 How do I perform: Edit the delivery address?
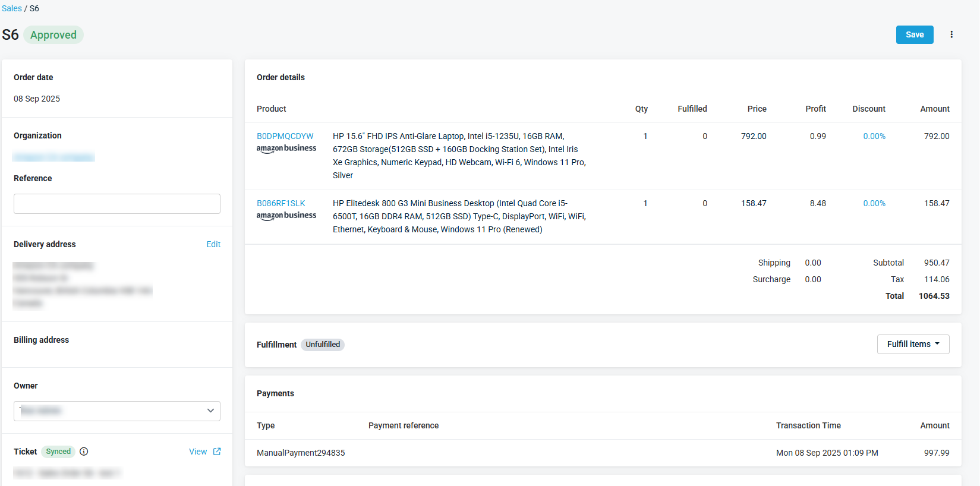213,244
